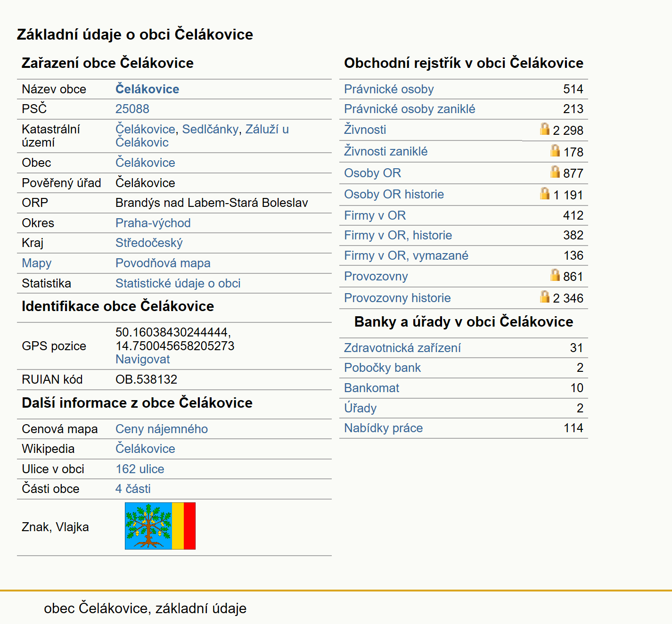Open the Sedlčánky cadastral area link
Screen dimensions: 672x624
click(x=211, y=129)
